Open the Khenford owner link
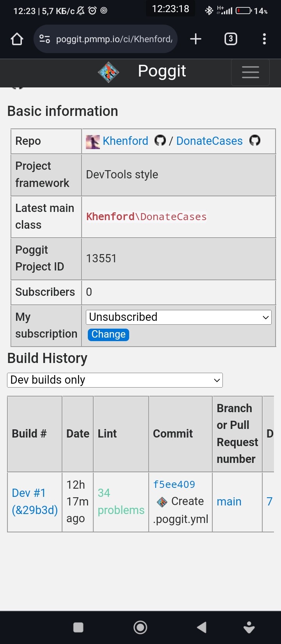The height and width of the screenshot is (644, 281). pyautogui.click(x=125, y=141)
